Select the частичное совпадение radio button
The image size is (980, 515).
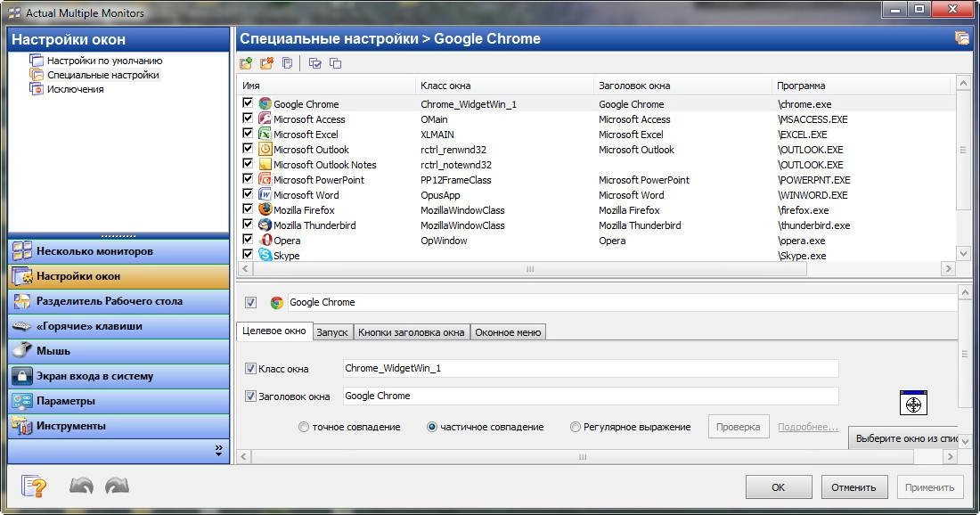click(x=431, y=427)
